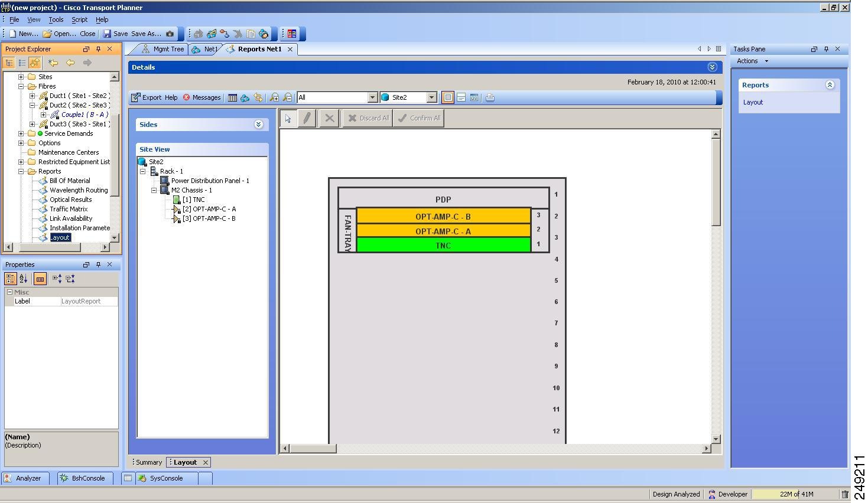Select Optical Results in Reports tree
This screenshot has height=503, width=868.
pos(70,200)
